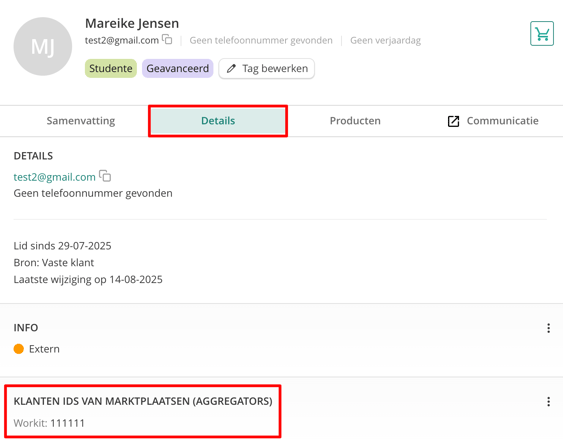Image resolution: width=563 pixels, height=445 pixels.
Task: Click the orange Extern status dot
Action: pos(19,349)
